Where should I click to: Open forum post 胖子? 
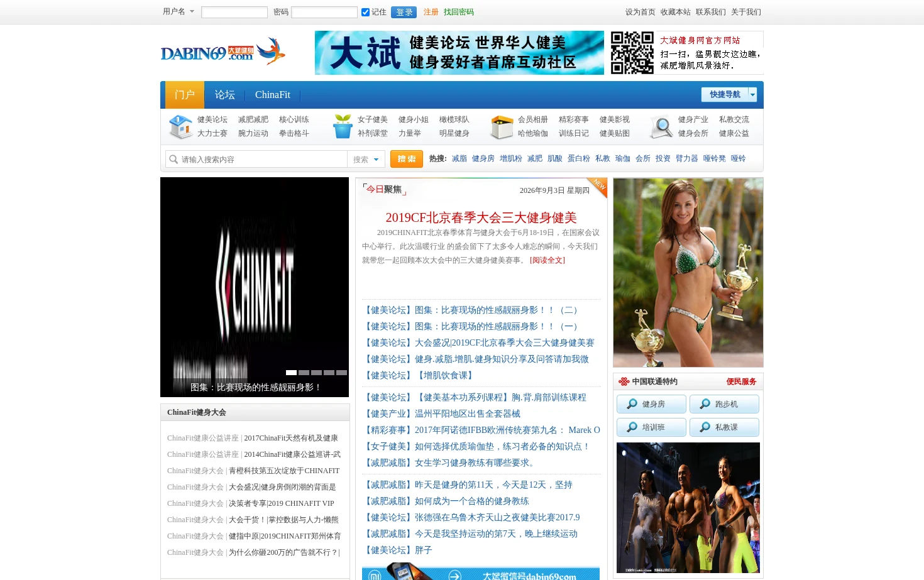(424, 550)
